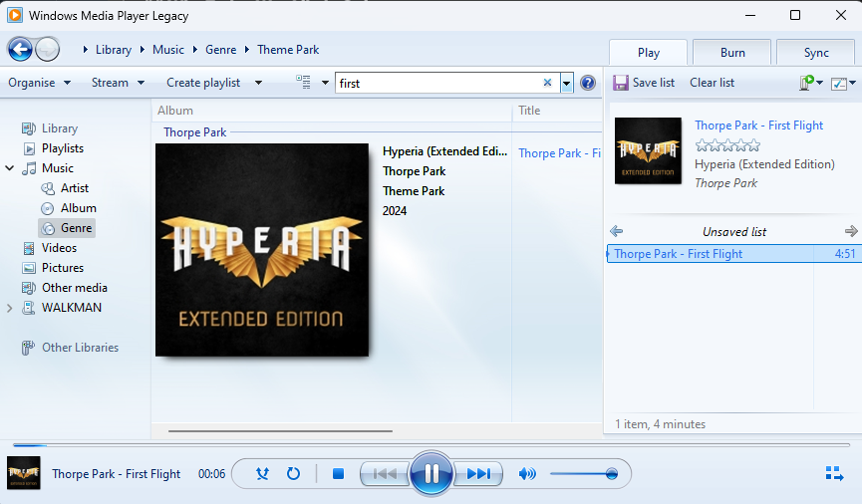Open the Organise menu
The width and height of the screenshot is (862, 504).
pos(39,83)
